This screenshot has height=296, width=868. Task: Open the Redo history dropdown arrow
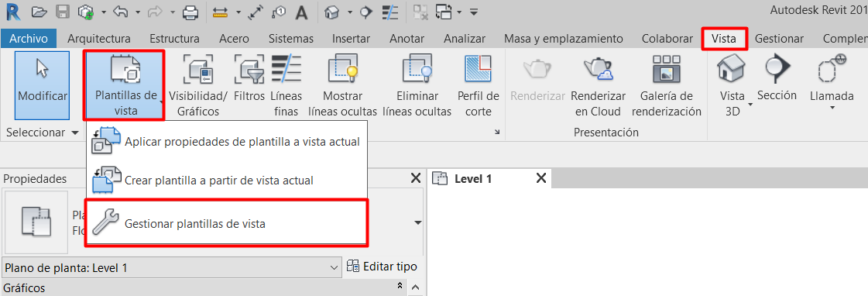(173, 12)
